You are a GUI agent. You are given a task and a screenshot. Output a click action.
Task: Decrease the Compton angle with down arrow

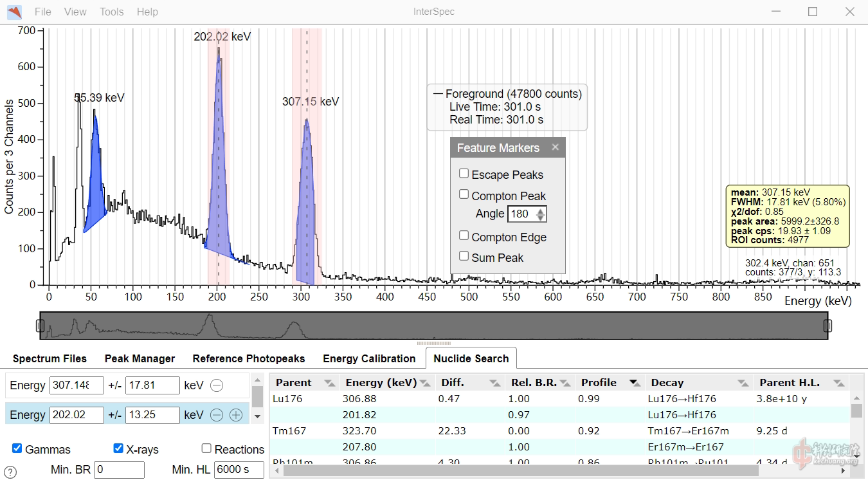tap(541, 217)
